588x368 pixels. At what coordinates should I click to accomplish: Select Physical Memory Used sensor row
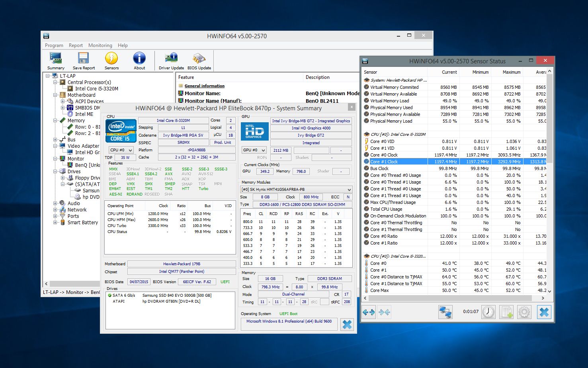pos(454,108)
